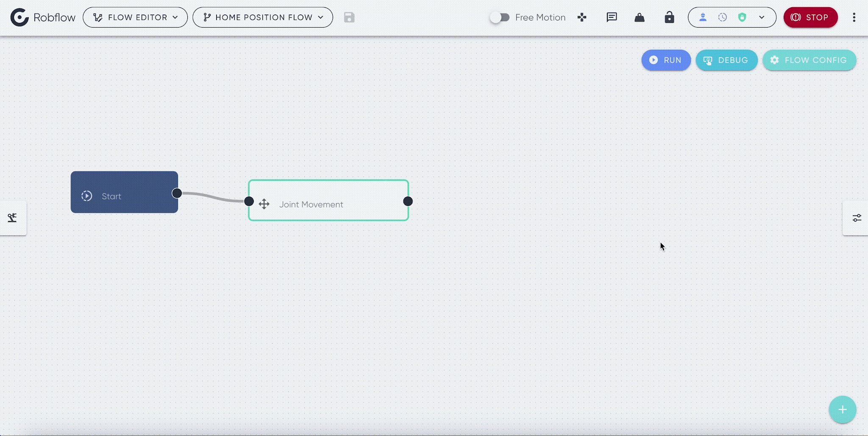Click the Start node play icon
Viewport: 868px width, 436px height.
87,196
